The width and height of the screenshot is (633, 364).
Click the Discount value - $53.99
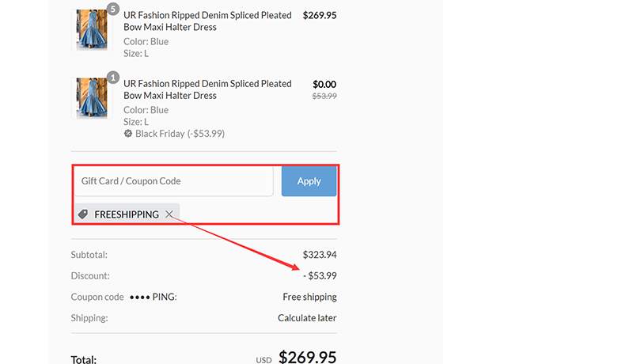(319, 276)
